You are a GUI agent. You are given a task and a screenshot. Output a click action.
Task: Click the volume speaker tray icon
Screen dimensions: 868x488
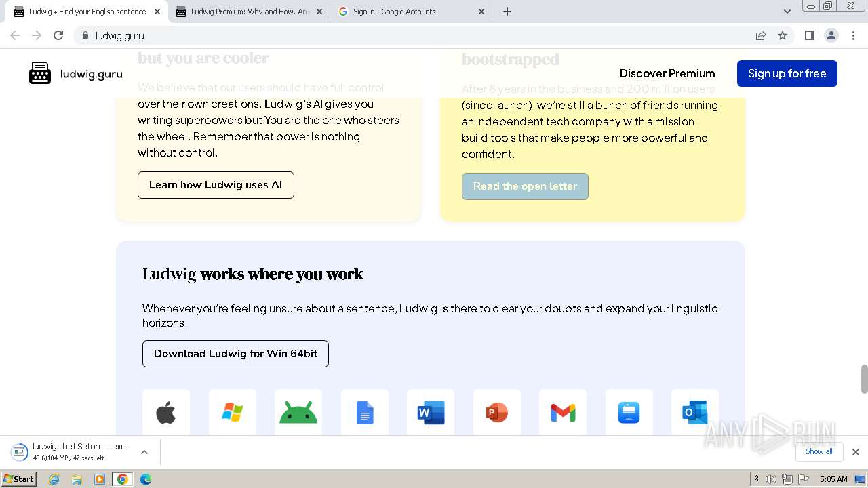pos(771,479)
